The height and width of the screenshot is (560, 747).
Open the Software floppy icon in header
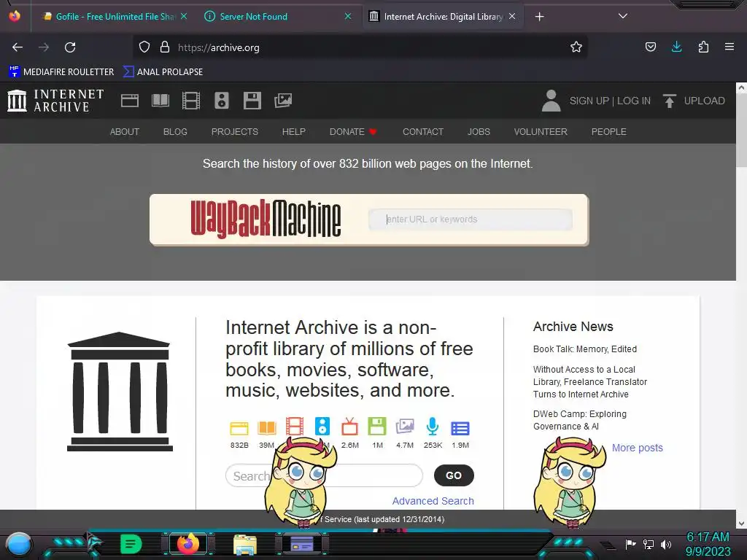pos(252,101)
